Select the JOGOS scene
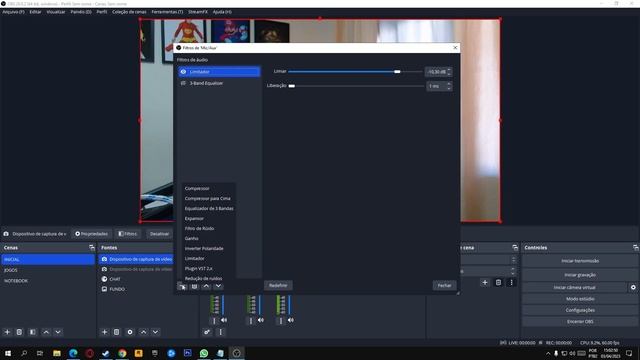 coord(48,270)
